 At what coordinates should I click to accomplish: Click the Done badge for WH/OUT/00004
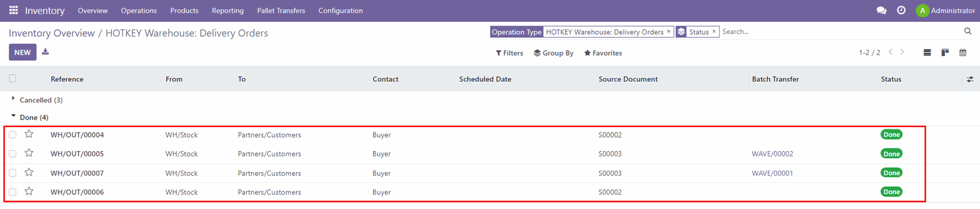(x=892, y=134)
